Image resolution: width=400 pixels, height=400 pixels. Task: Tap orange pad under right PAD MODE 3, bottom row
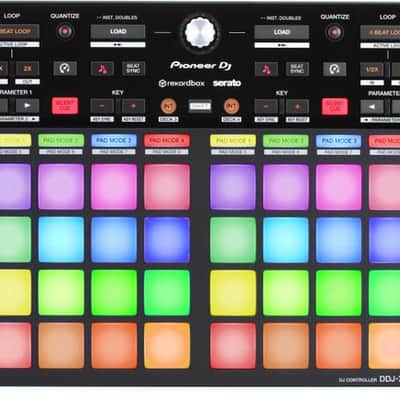339,346
